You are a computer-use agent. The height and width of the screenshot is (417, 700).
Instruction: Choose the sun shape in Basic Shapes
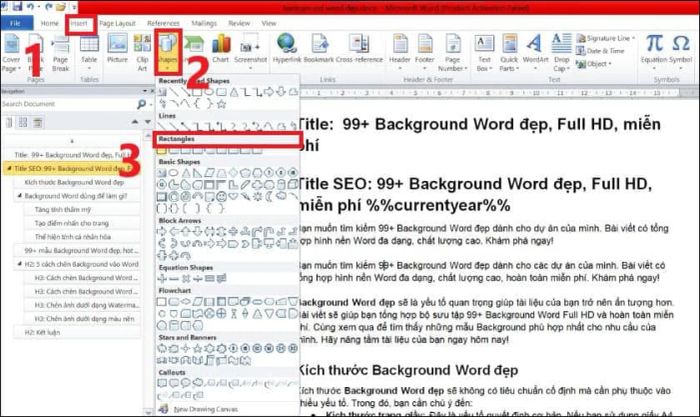click(x=257, y=196)
